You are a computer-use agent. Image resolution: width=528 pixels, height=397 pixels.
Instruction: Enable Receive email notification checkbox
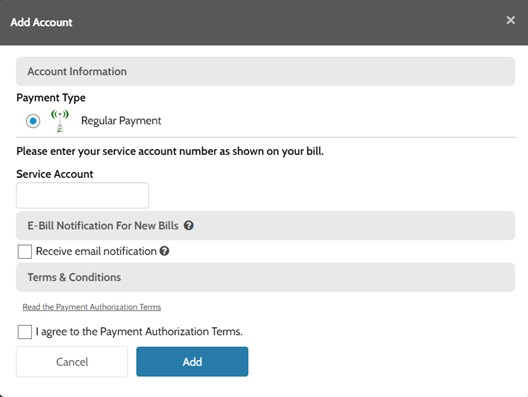[x=25, y=252]
